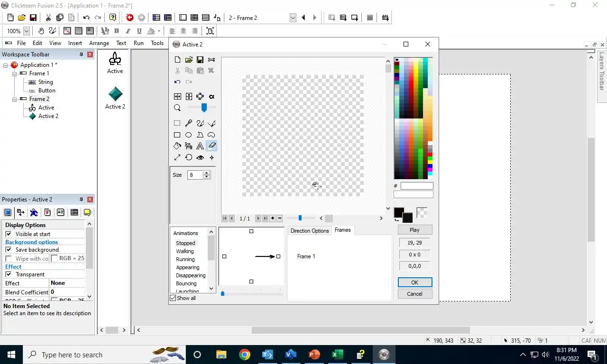Toggle the Save background checkbox

(8, 250)
